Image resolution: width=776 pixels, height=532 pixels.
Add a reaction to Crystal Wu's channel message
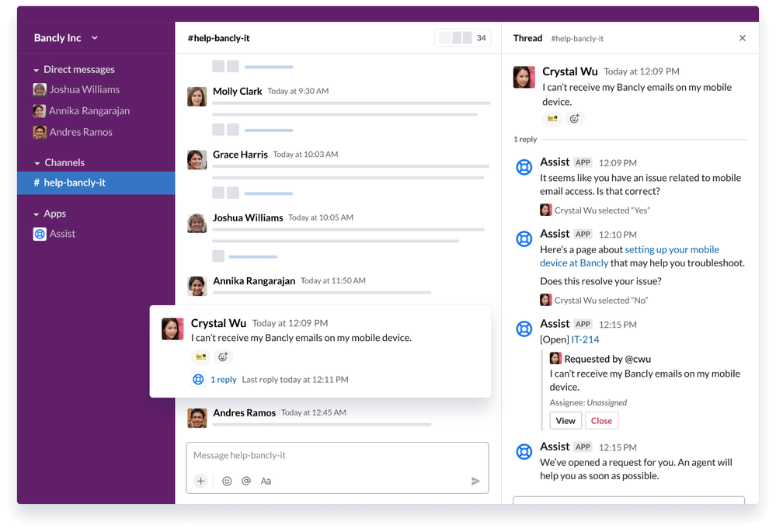(x=223, y=356)
